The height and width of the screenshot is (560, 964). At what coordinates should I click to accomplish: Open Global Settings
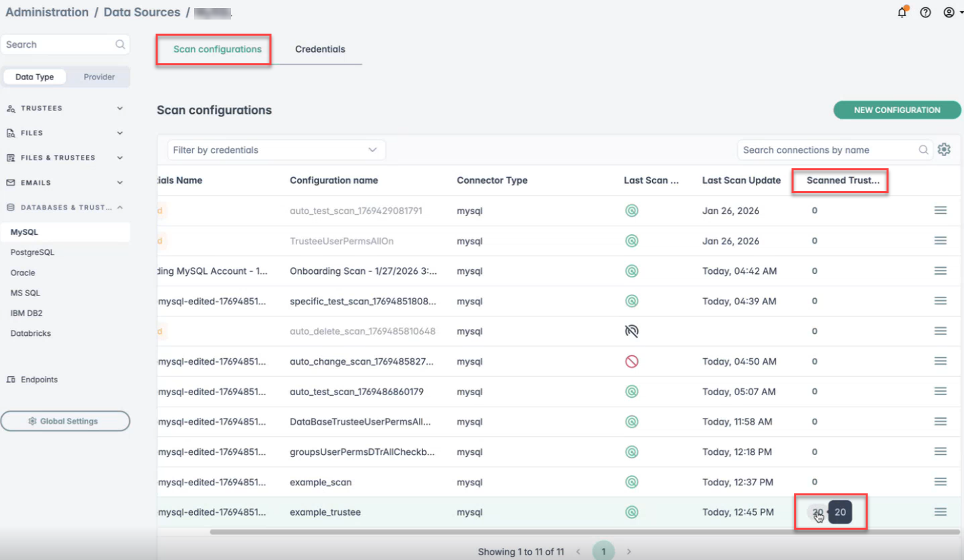tap(65, 421)
